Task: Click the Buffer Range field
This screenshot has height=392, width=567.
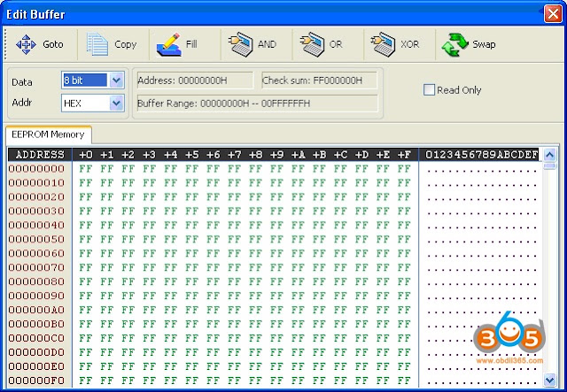Action: point(257,104)
